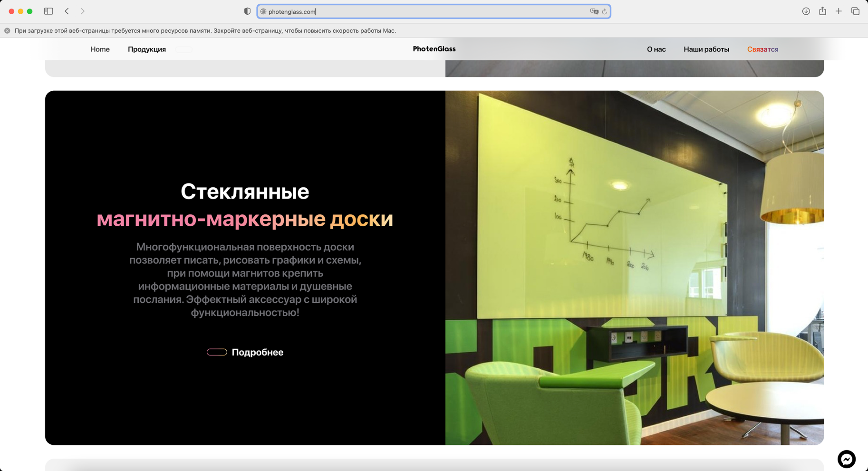This screenshot has width=868, height=471.
Task: Click the Подробнее button
Action: 245,352
